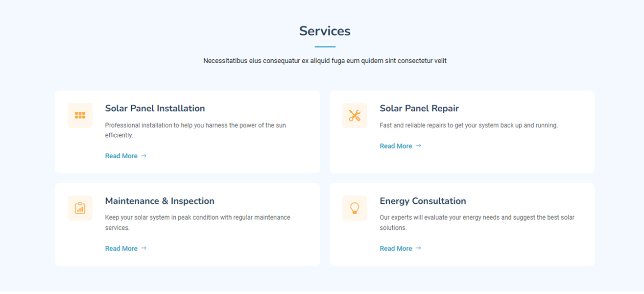Follow Read More for Energy Consultation
Image resolution: width=644 pixels, height=294 pixels.
coord(396,248)
